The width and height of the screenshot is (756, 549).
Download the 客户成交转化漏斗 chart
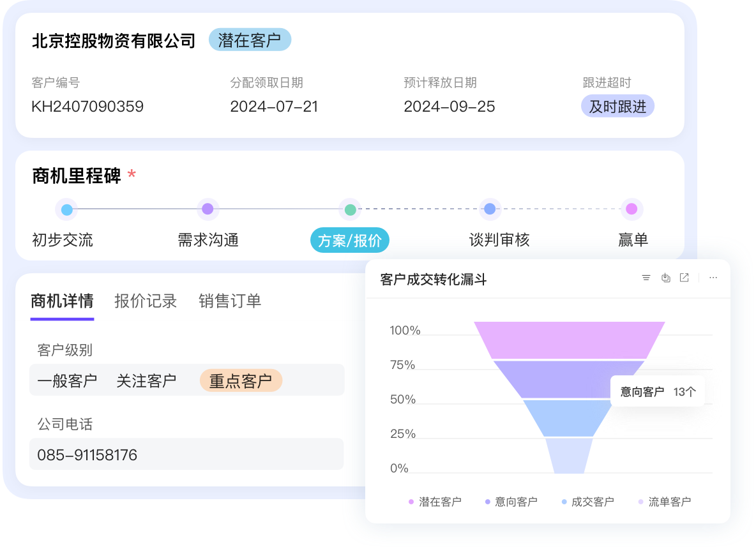pyautogui.click(x=666, y=278)
